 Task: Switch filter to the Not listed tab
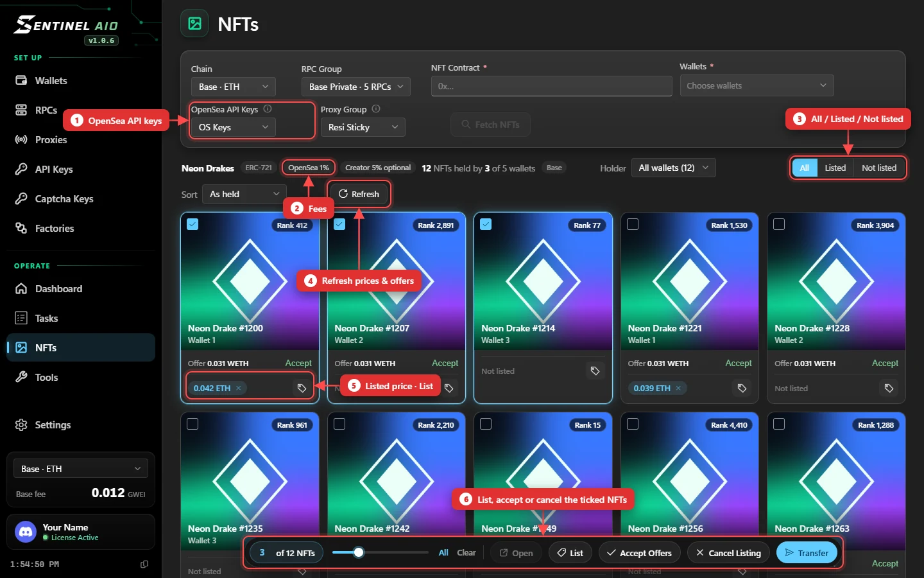878,168
